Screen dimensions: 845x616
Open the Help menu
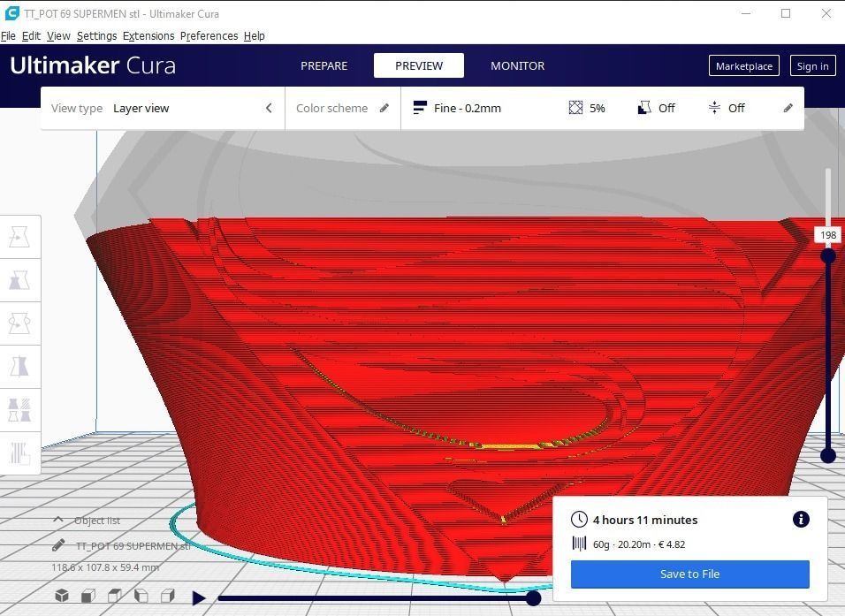tap(255, 35)
